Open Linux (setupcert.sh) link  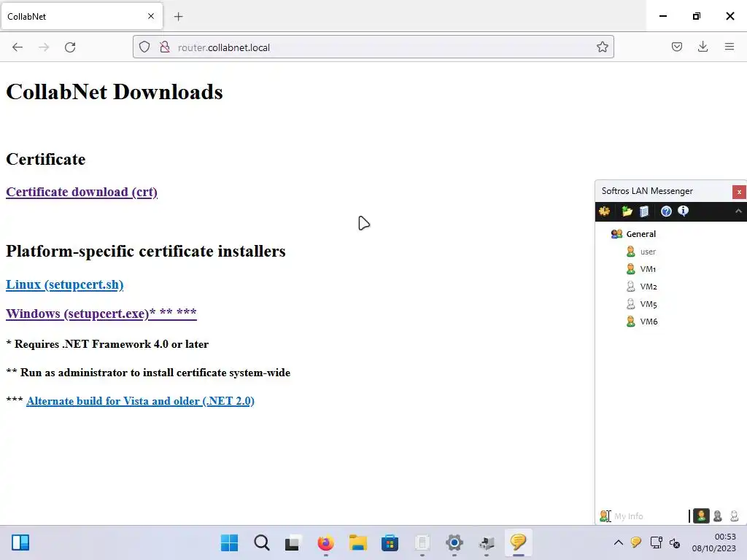click(x=65, y=284)
